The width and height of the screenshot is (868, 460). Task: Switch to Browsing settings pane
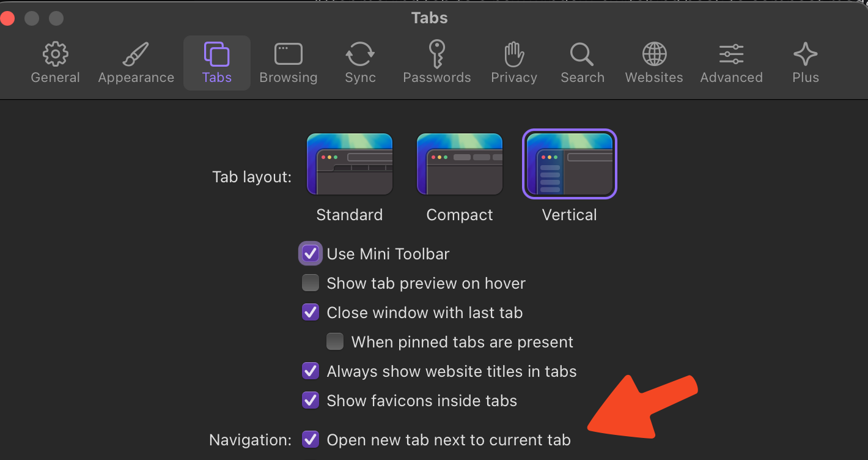point(288,55)
